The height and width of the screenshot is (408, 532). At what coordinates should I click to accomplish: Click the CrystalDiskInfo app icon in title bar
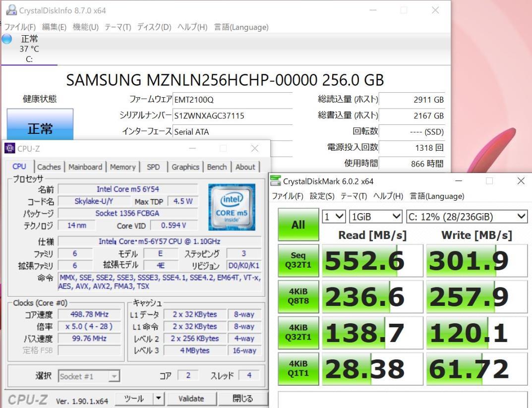(11, 10)
